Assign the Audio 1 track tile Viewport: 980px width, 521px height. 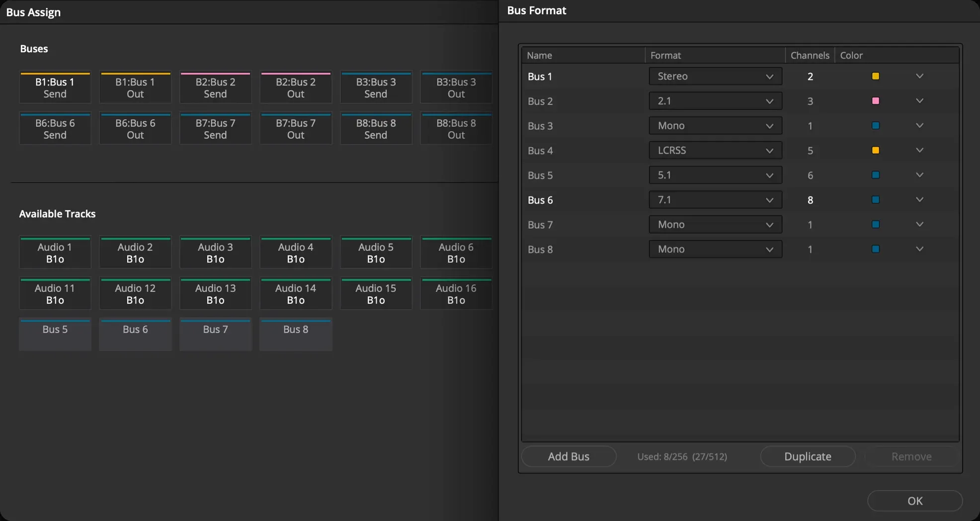(x=55, y=253)
